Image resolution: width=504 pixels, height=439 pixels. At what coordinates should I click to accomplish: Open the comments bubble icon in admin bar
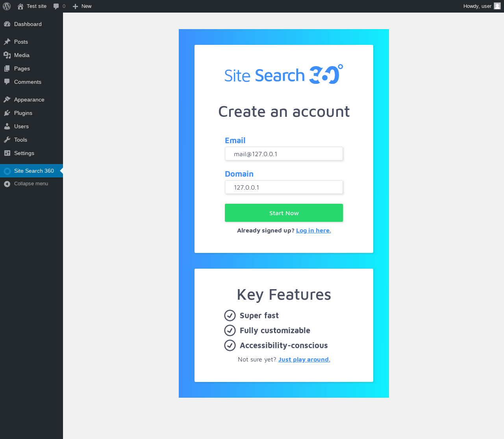click(x=56, y=6)
